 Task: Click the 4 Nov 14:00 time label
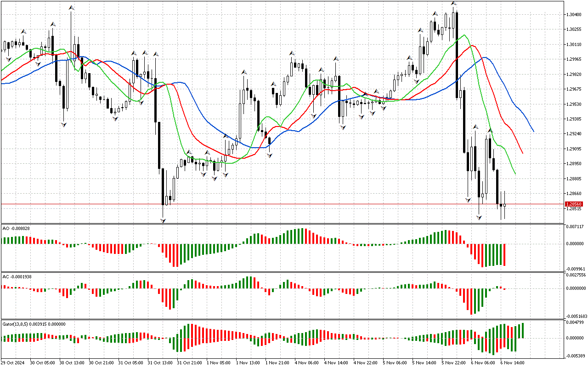click(x=337, y=363)
